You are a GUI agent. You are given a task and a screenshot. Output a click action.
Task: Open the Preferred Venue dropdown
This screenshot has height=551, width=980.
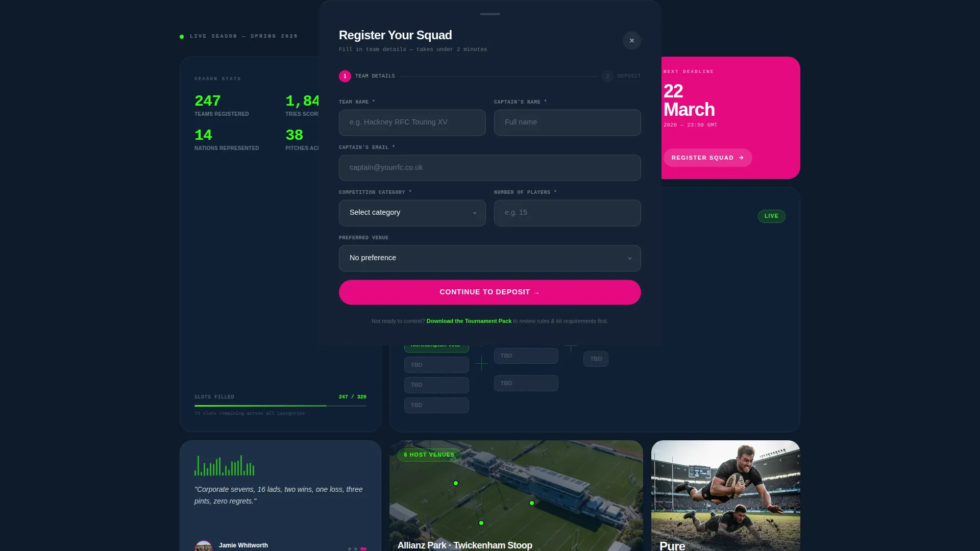click(489, 258)
